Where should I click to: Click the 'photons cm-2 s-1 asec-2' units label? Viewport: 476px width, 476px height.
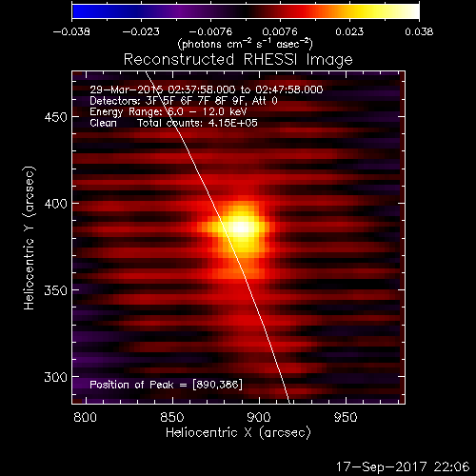245,44
